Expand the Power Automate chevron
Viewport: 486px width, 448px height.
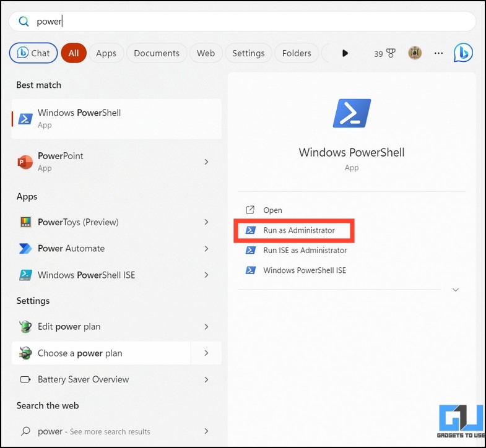[x=206, y=249]
